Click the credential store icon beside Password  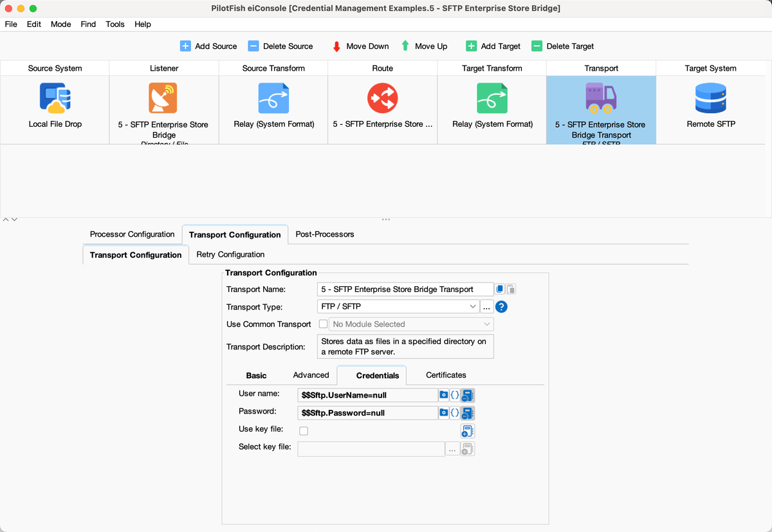coord(468,413)
